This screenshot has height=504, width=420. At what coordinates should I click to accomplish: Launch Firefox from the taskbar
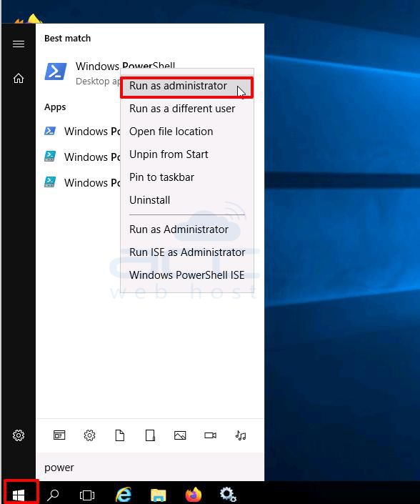194,495
